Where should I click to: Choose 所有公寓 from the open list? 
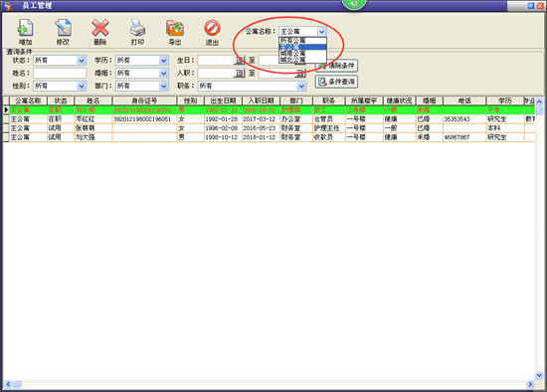(302, 41)
